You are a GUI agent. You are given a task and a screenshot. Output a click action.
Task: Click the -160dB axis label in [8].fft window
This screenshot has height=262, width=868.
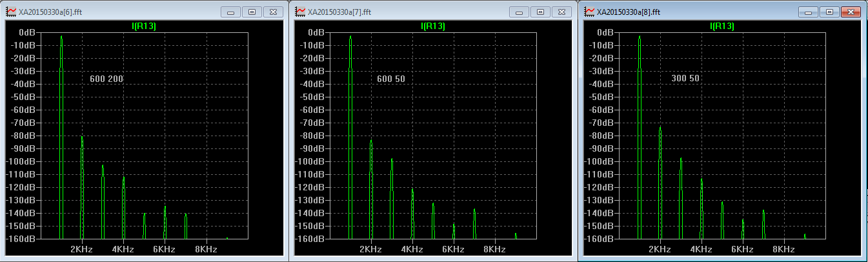(x=600, y=239)
